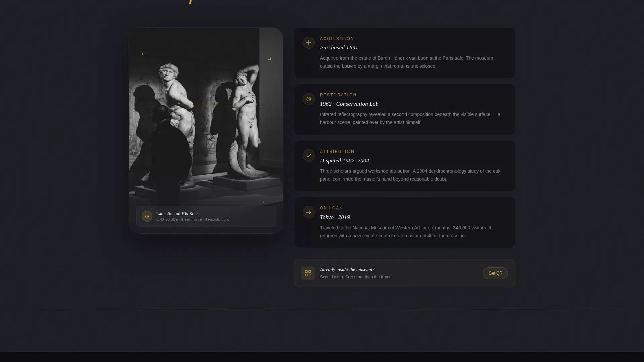Open the Restoration section
The height and width of the screenshot is (362, 644).
pyautogui.click(x=404, y=110)
